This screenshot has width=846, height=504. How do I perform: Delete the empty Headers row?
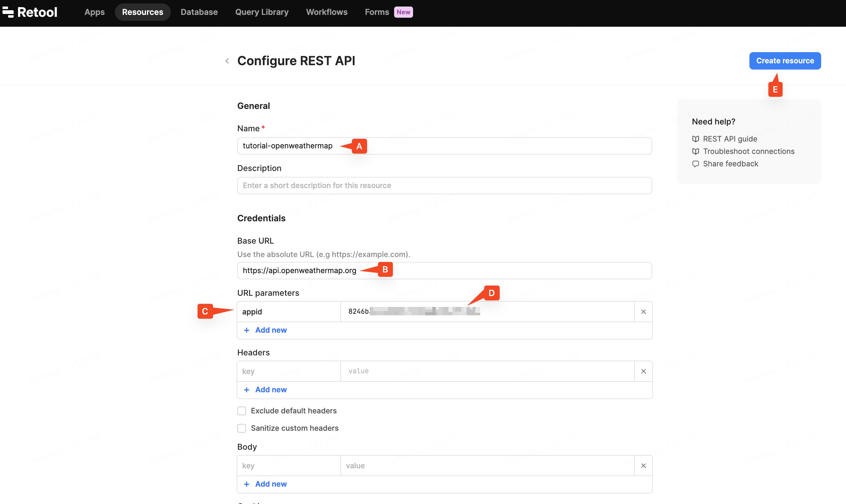point(643,371)
